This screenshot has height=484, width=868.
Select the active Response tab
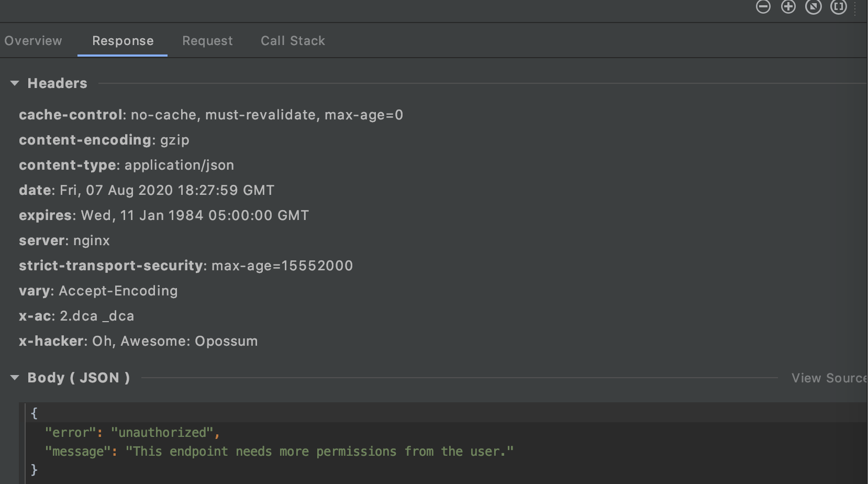click(x=123, y=40)
